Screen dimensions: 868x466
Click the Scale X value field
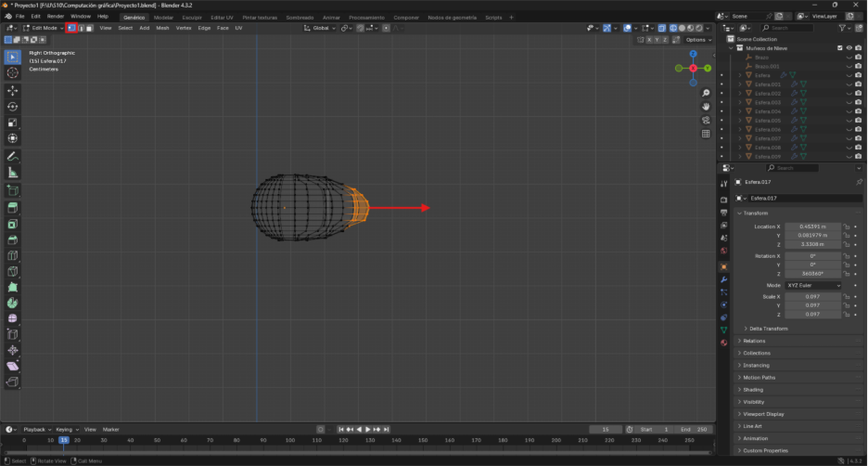812,296
